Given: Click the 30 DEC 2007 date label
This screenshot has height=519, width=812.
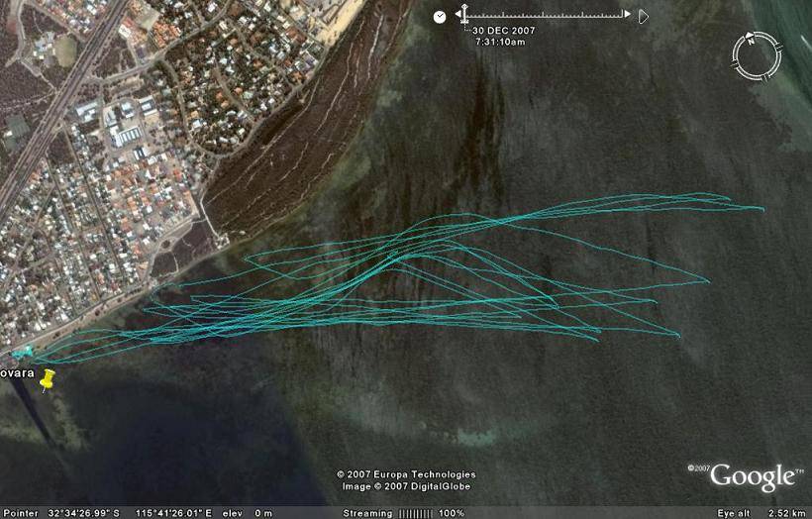Looking at the screenshot, I should coord(505,31).
